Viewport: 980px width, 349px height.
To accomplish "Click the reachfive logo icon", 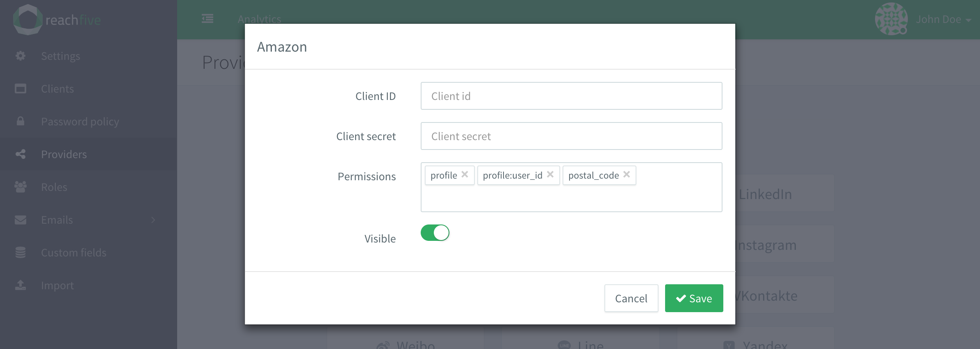I will pyautogui.click(x=27, y=20).
